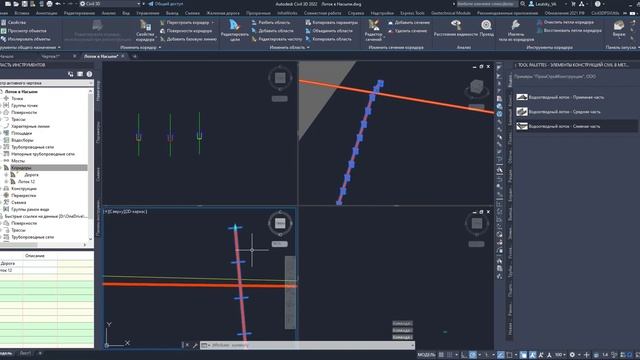Viewport: 640px width, 360px height.
Task: Click the Извлечь тела из коридоров icon
Action: point(516,31)
